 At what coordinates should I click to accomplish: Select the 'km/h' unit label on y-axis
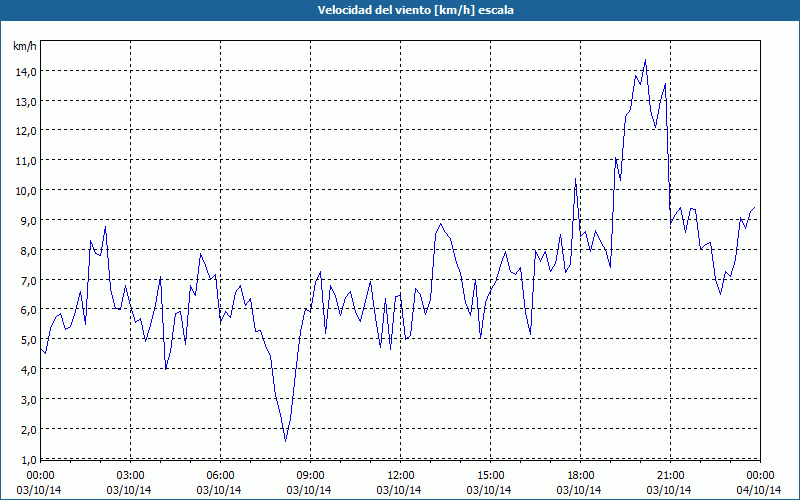tap(24, 46)
